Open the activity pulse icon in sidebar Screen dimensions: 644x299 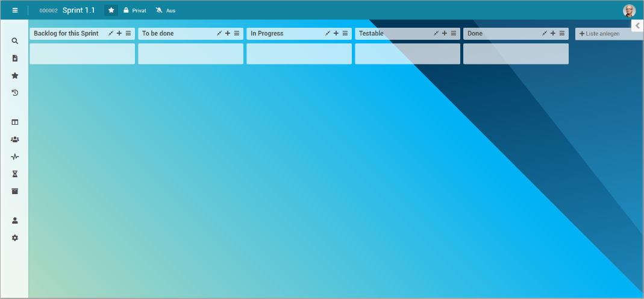click(15, 157)
